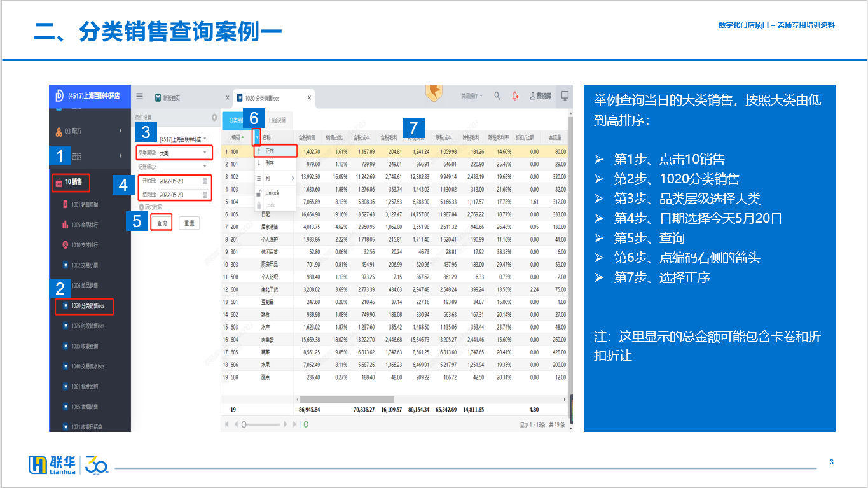Open the store dropdown [4517]上海百联中环店
The image size is (868, 488).
184,138
